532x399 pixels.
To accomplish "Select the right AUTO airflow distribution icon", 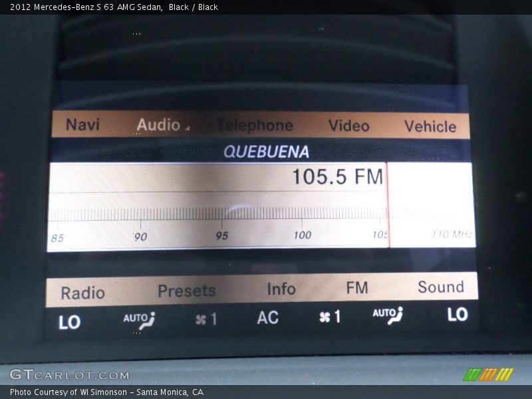I will click(387, 315).
